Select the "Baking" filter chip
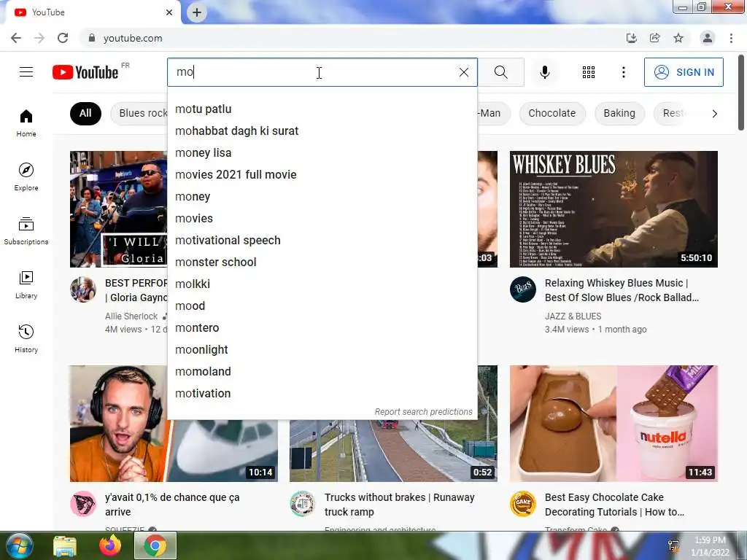Viewport: 747px width, 560px height. pyautogui.click(x=619, y=113)
